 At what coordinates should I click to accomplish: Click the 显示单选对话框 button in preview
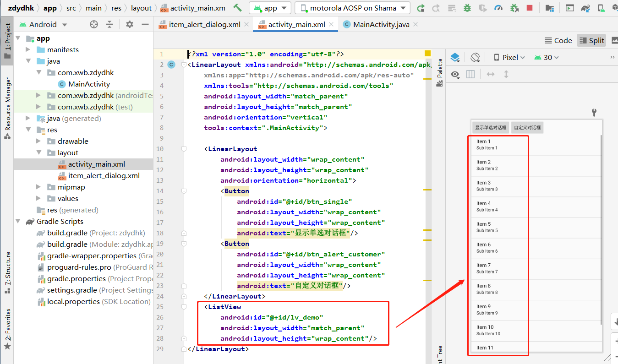(x=491, y=127)
